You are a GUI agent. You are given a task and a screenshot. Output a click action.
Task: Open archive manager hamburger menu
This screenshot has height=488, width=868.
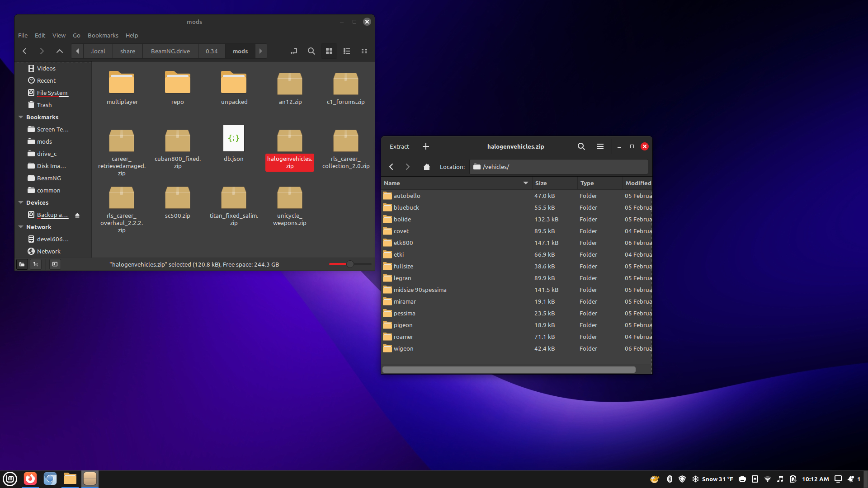tap(600, 146)
